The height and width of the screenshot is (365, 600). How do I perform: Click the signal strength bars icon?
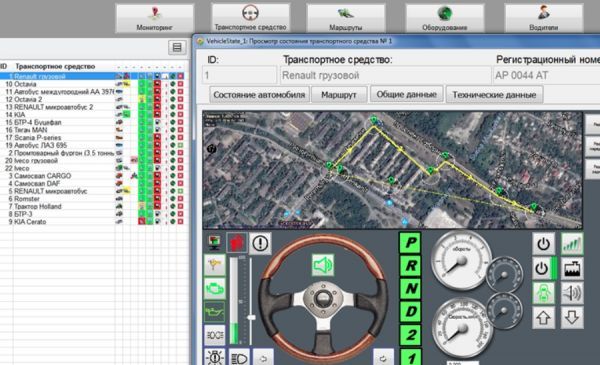coord(572,244)
